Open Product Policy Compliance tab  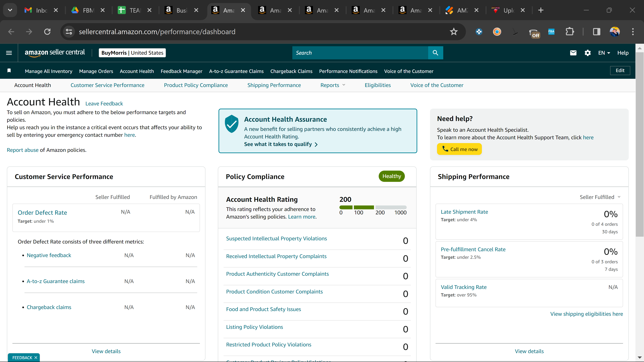(196, 85)
